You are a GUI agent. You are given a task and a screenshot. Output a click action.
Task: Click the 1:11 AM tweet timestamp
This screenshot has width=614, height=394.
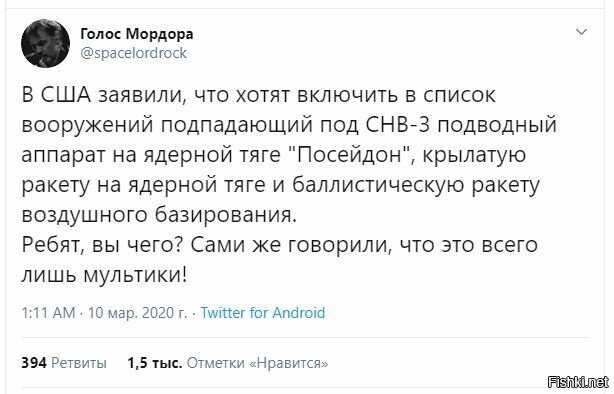click(48, 313)
